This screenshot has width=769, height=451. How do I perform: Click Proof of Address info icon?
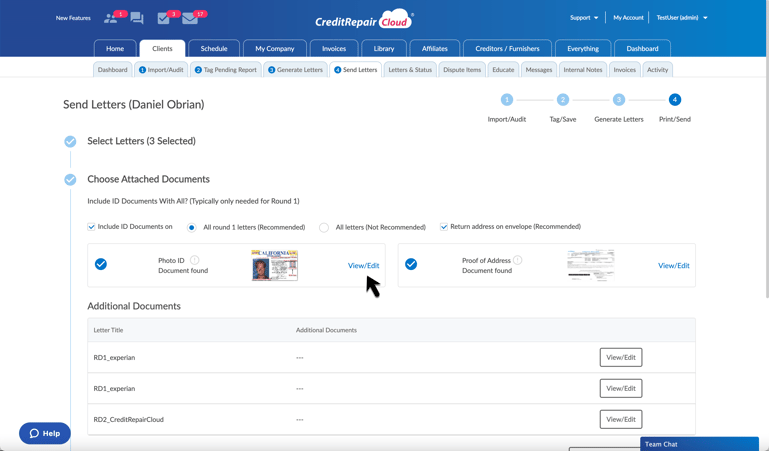(518, 260)
